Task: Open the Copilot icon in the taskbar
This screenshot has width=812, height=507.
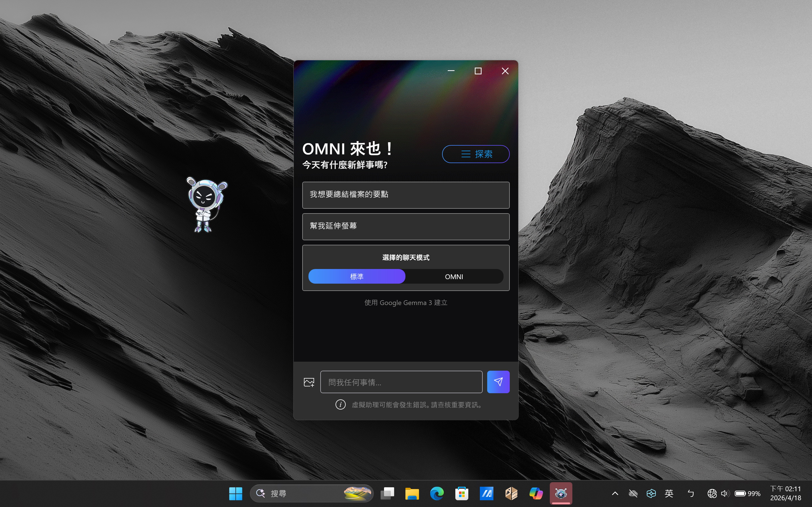Action: (535, 493)
